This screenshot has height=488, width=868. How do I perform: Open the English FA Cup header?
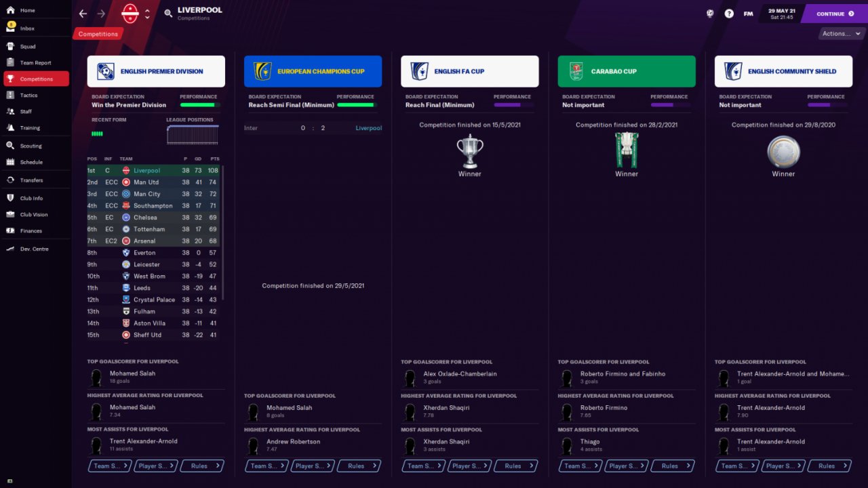[470, 71]
